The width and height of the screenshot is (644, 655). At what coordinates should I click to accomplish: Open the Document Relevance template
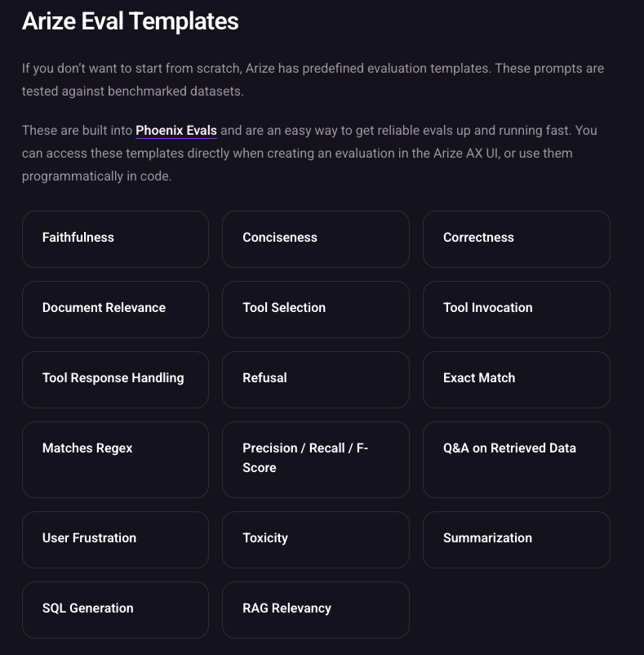[115, 309]
